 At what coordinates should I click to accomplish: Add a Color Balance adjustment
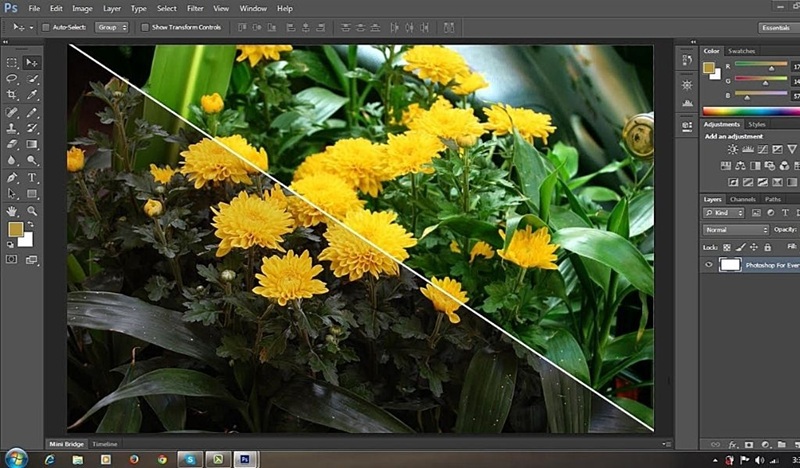point(740,165)
